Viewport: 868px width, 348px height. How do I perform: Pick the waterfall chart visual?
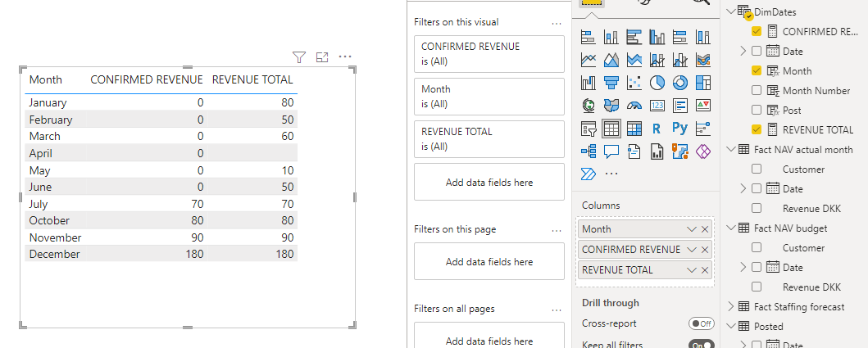(588, 83)
